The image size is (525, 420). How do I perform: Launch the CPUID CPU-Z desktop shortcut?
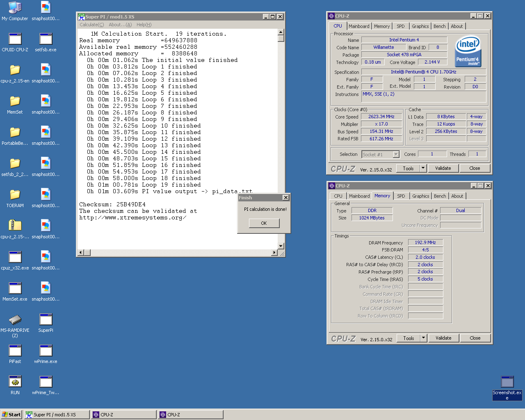coord(15,42)
